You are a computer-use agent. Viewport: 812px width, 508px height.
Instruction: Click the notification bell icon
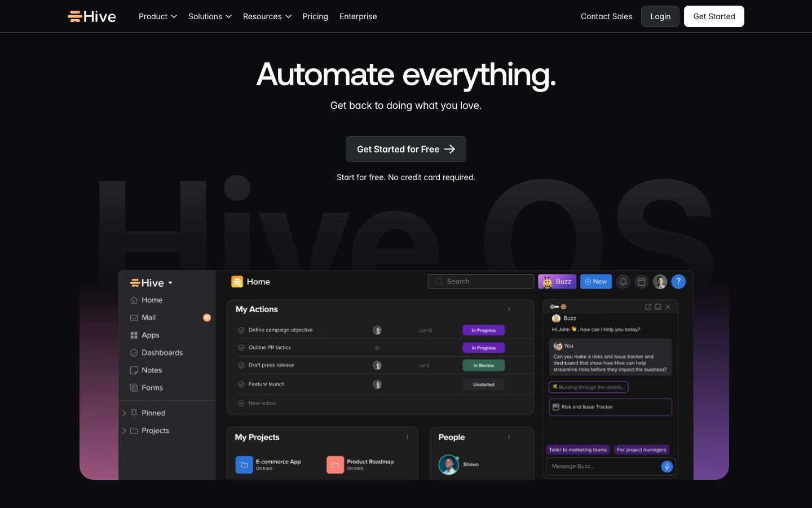[623, 282]
